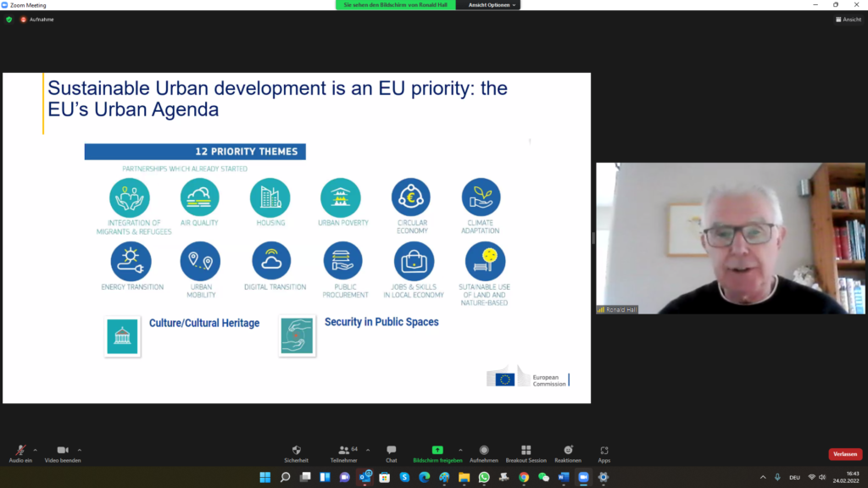Open the Reaktionen emoji menu

[x=568, y=452]
